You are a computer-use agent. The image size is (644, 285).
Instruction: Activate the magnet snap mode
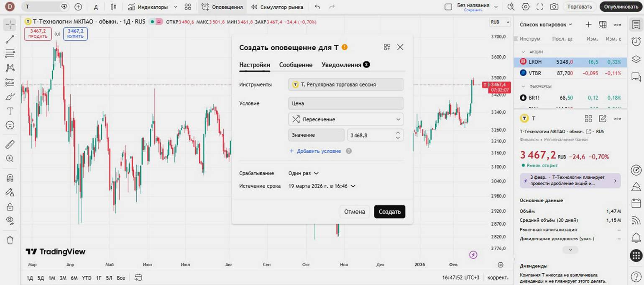[x=10, y=178]
